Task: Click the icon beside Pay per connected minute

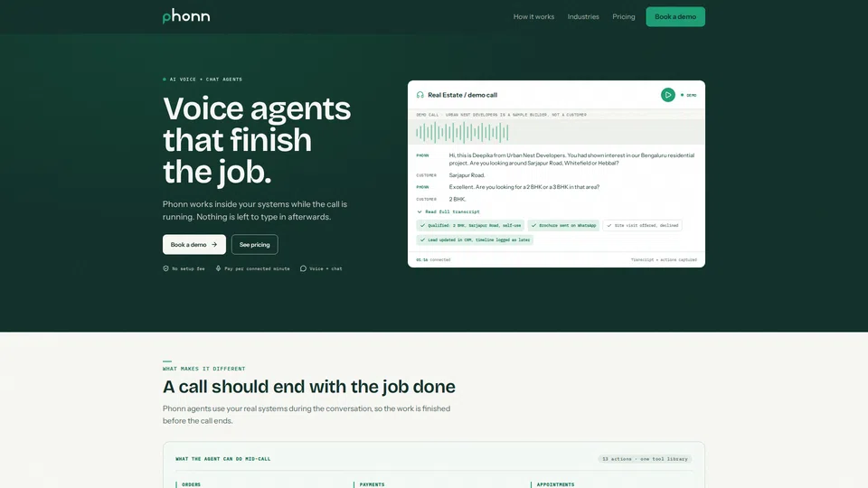Action: pyautogui.click(x=218, y=268)
